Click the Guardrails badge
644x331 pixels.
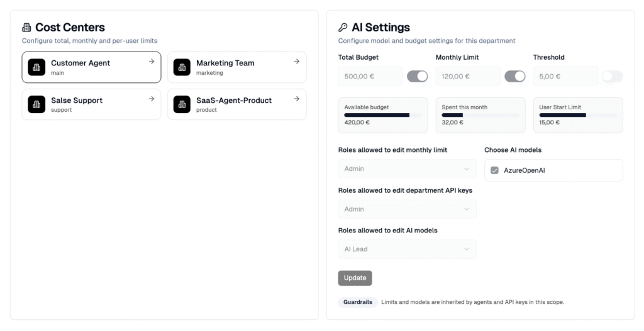pyautogui.click(x=358, y=302)
